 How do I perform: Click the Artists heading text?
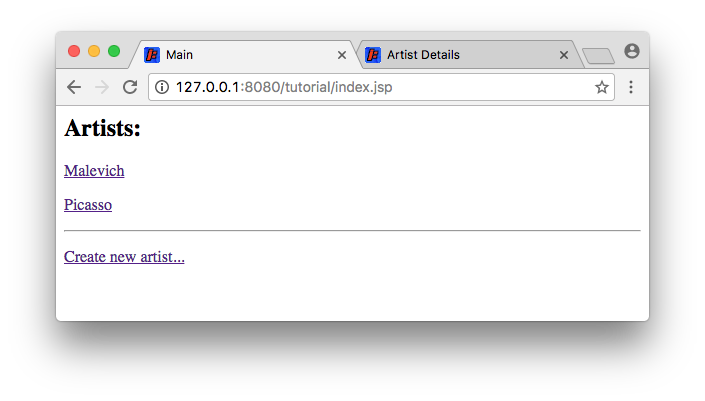click(x=102, y=128)
